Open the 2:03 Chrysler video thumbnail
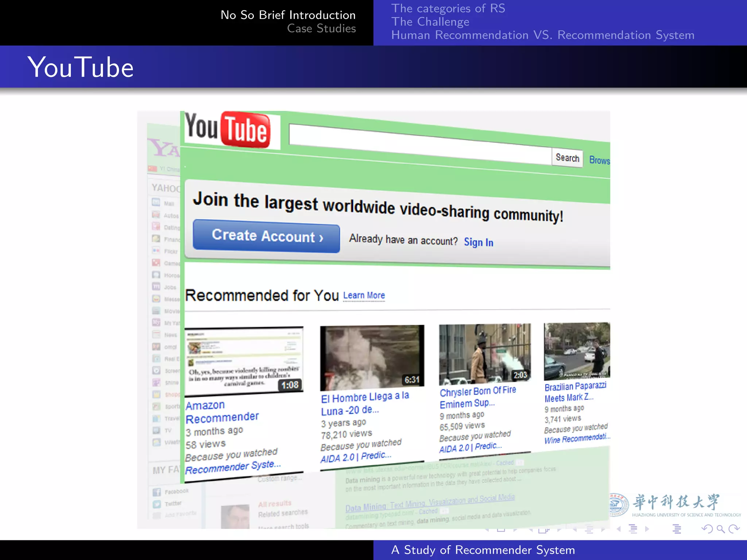This screenshot has width=747, height=560. coord(485,354)
